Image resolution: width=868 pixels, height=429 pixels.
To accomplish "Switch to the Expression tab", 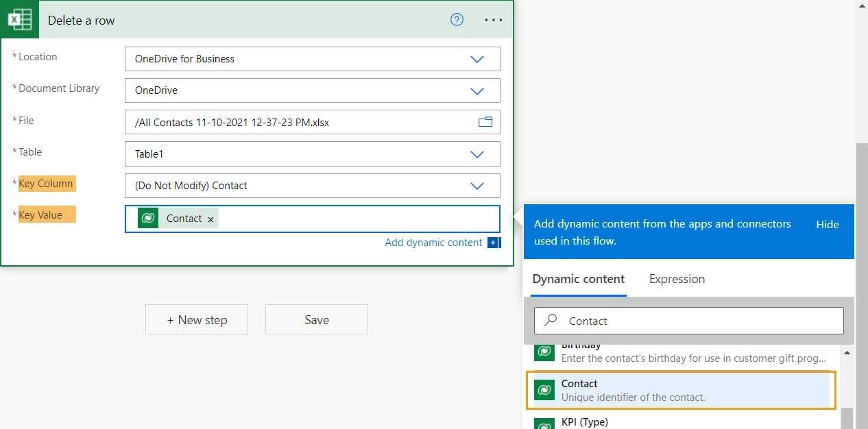I will (677, 279).
